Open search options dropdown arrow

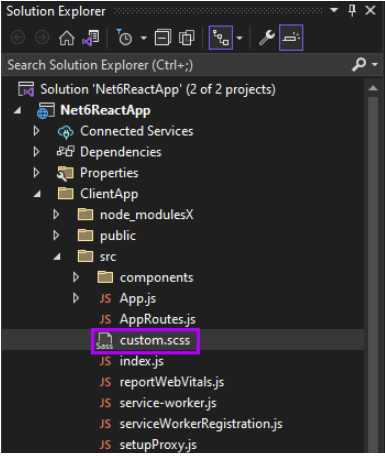tap(375, 64)
